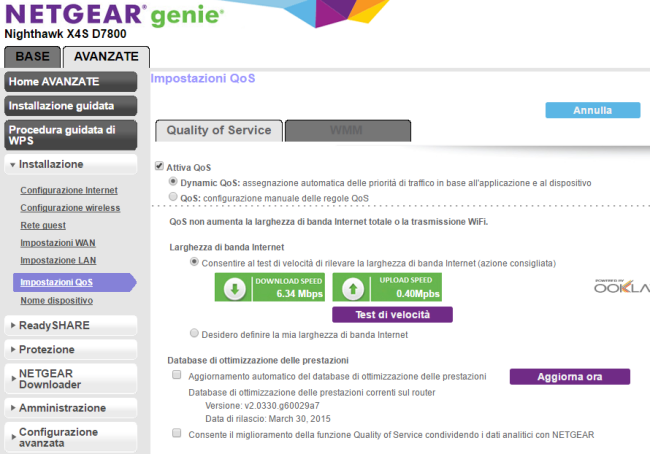Check the share analytics with NETGEAR checkbox
This screenshot has width=650, height=454.
tap(177, 433)
